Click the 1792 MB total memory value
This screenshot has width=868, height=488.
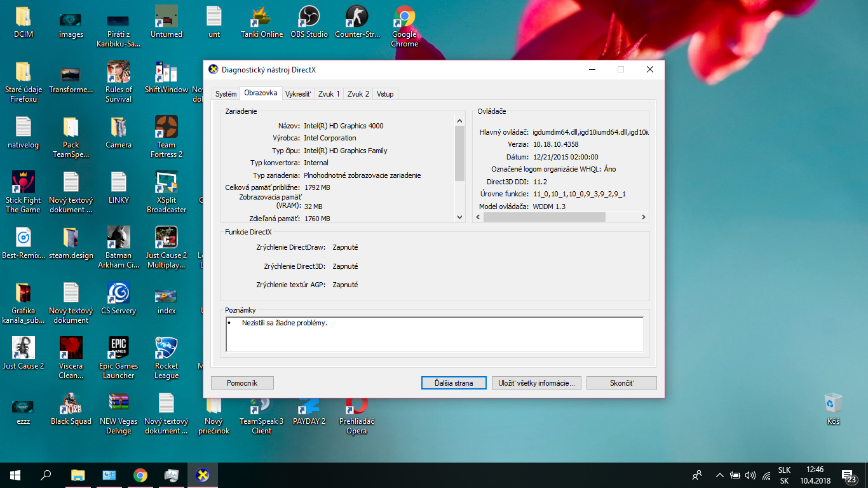(x=317, y=187)
